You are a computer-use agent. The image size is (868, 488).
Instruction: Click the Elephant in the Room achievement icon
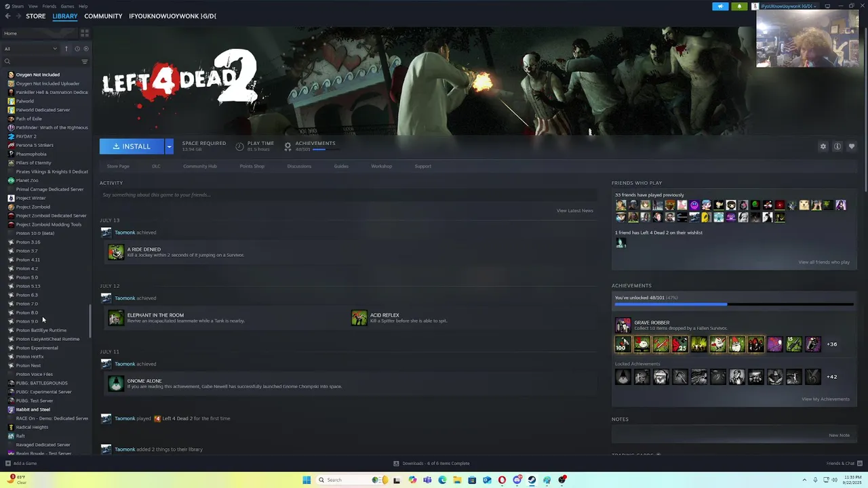click(x=116, y=318)
